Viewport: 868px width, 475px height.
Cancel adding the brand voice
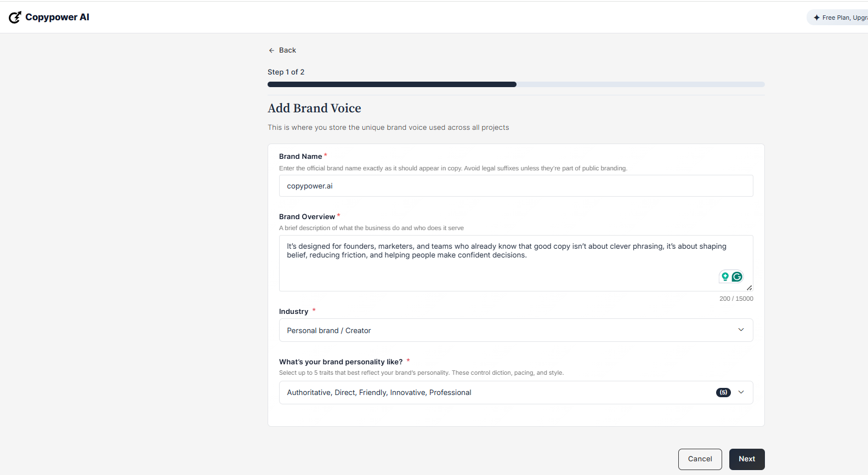tap(700, 459)
